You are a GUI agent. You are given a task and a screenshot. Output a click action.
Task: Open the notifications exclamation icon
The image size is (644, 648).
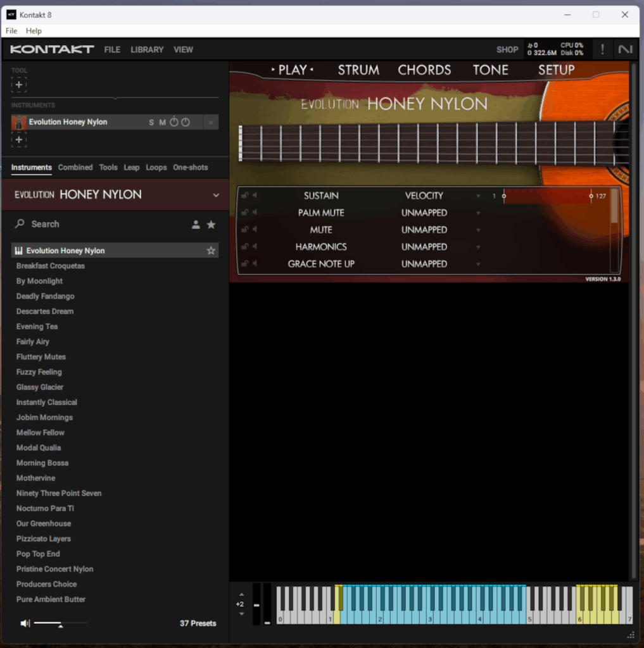[602, 49]
